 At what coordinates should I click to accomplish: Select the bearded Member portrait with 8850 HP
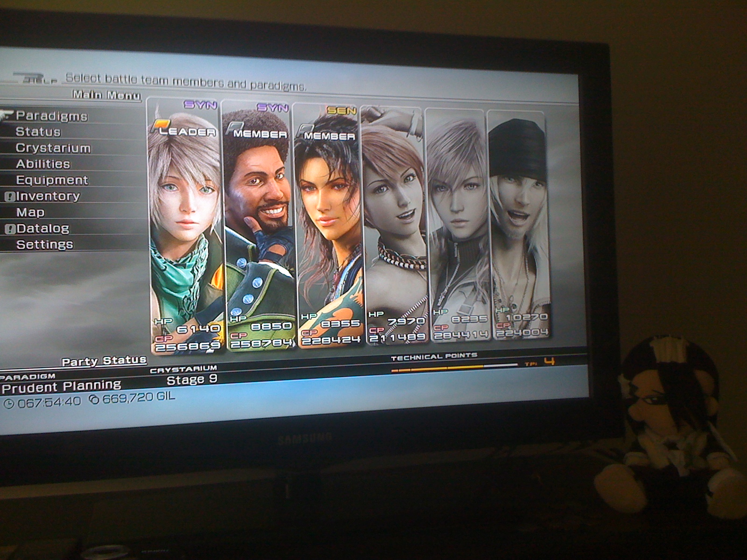[259, 225]
